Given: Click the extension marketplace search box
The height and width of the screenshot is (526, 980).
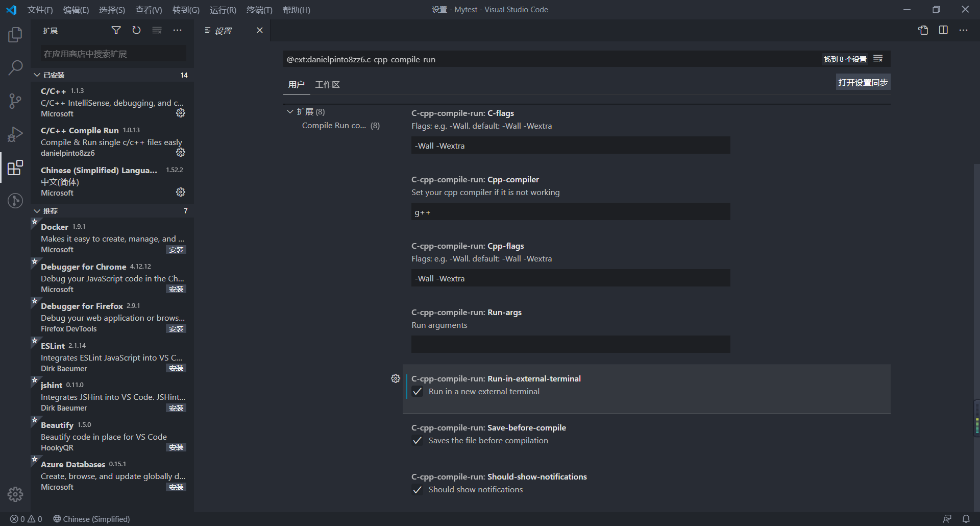Looking at the screenshot, I should pyautogui.click(x=113, y=54).
